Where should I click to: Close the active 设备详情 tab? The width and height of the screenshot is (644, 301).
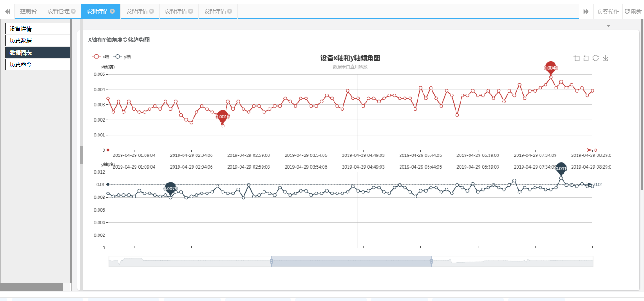[x=113, y=11]
